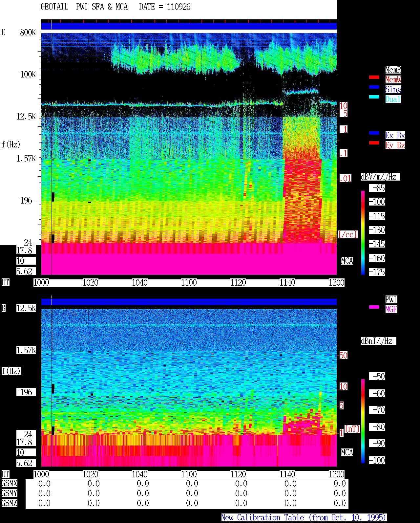The height and width of the screenshot is (523, 420).
Task: Click the red [nT] unit label
Action: tap(352, 429)
